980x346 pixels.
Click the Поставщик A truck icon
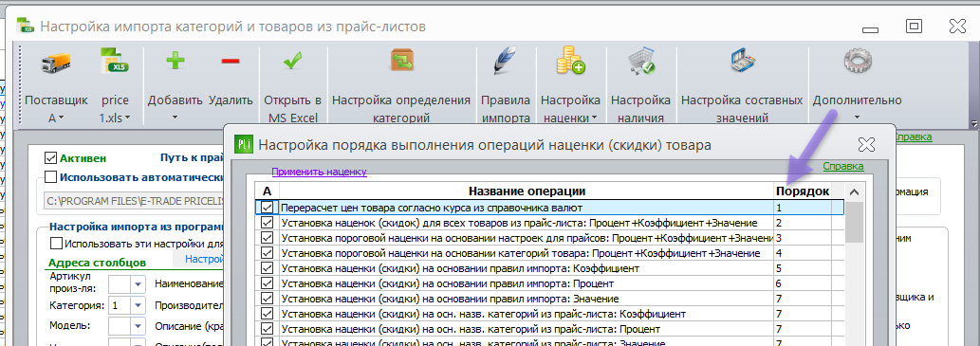56,63
